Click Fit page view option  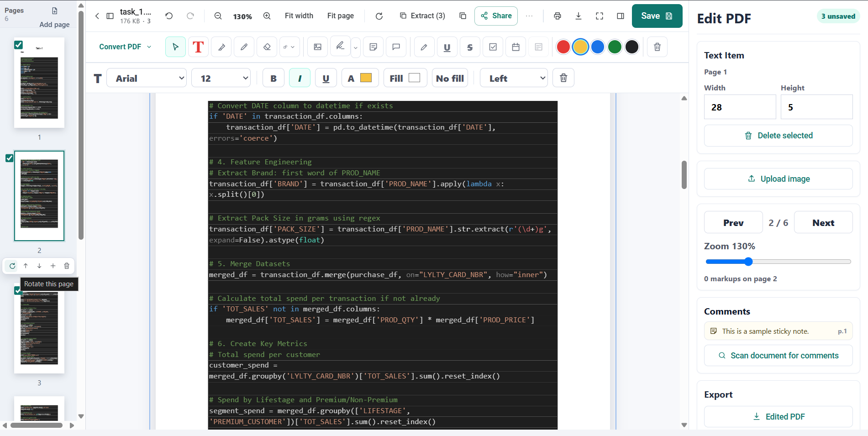click(341, 16)
